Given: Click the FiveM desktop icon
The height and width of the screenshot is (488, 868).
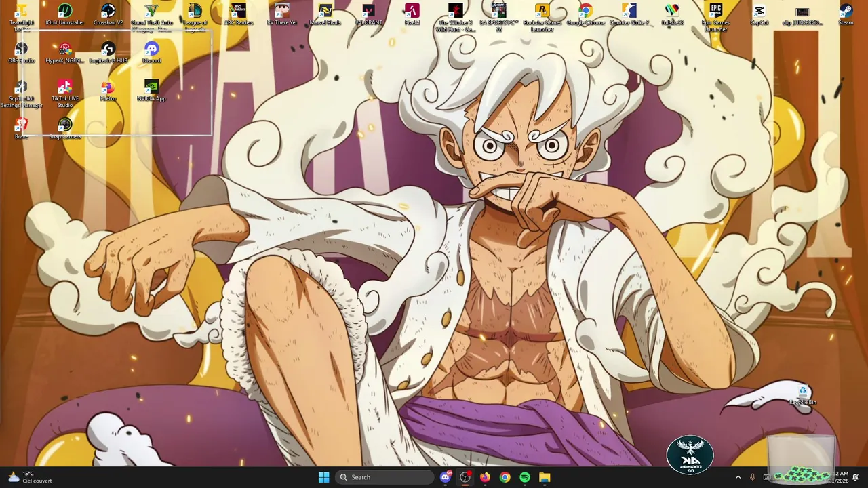Looking at the screenshot, I should [412, 15].
